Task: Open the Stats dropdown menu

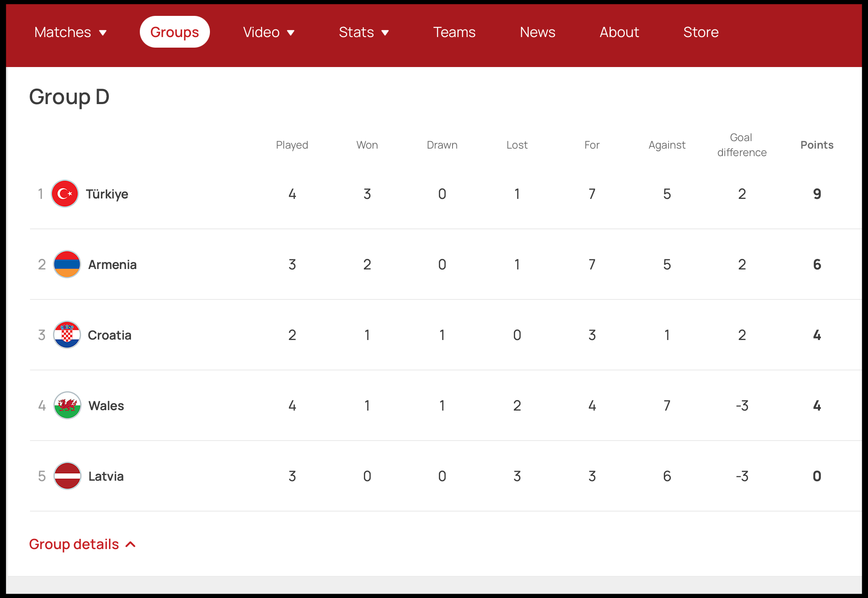Action: [x=363, y=32]
